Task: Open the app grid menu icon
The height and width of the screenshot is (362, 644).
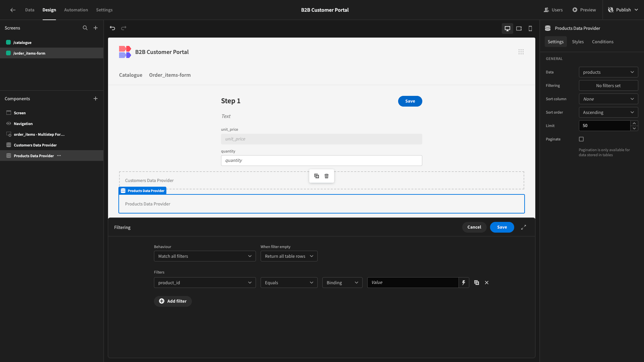Action: (521, 52)
